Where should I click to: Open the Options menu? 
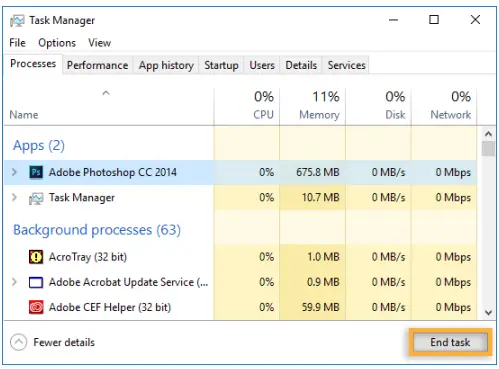click(x=57, y=43)
